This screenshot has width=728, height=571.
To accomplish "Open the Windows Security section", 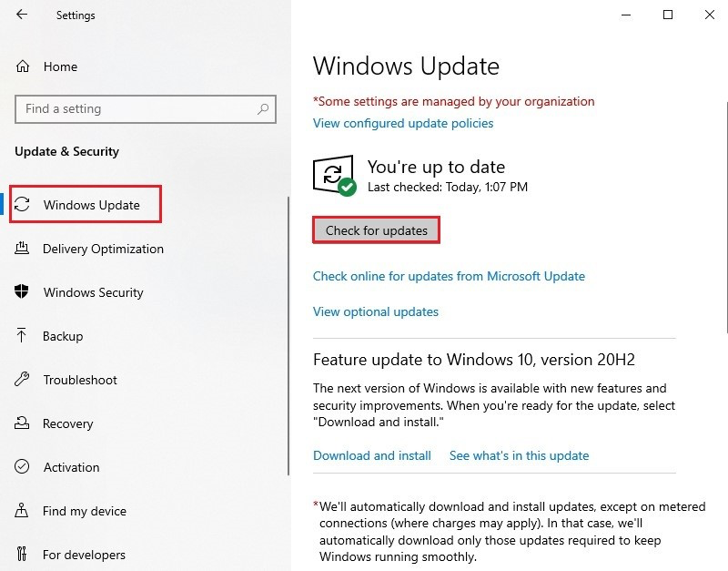I will click(93, 292).
